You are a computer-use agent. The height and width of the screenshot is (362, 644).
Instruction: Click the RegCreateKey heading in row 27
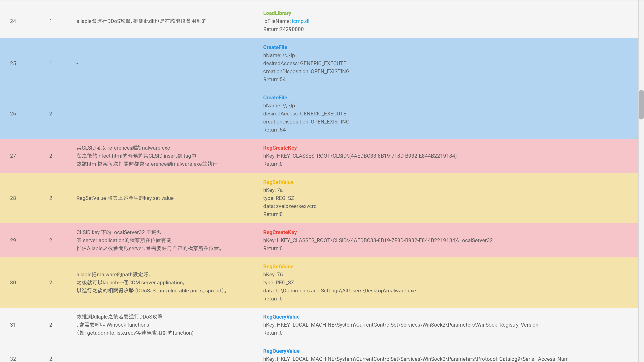point(280,148)
